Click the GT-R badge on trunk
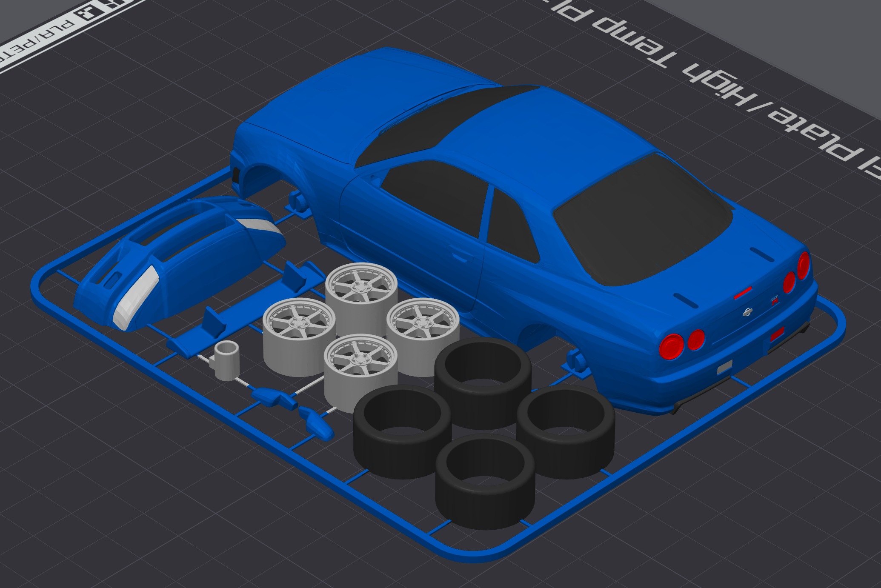 (775, 300)
